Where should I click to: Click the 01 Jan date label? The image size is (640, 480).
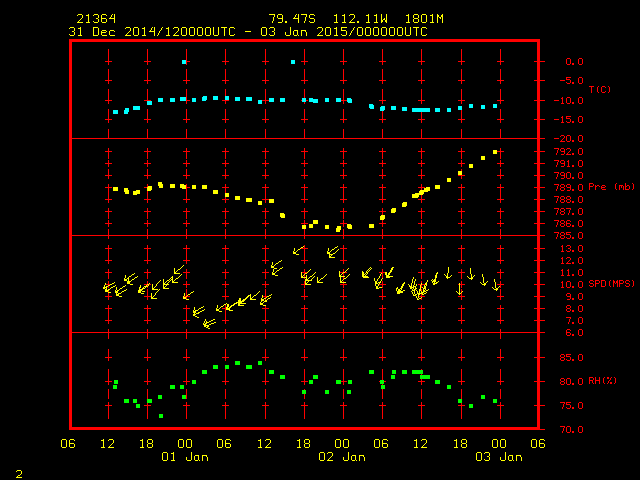(185, 457)
